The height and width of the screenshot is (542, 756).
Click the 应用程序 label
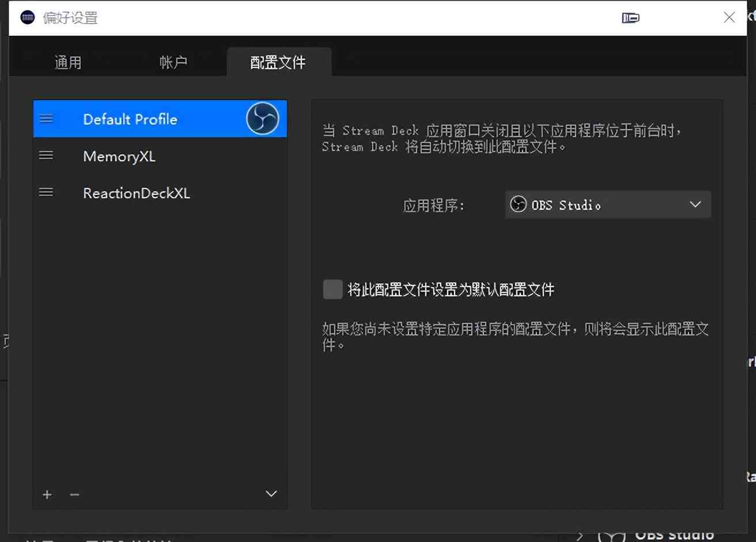(433, 205)
